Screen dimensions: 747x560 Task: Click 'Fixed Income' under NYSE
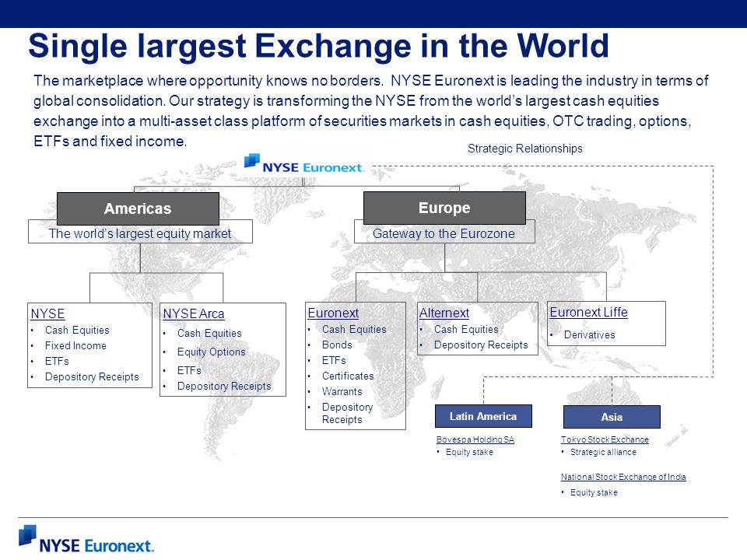pos(75,345)
